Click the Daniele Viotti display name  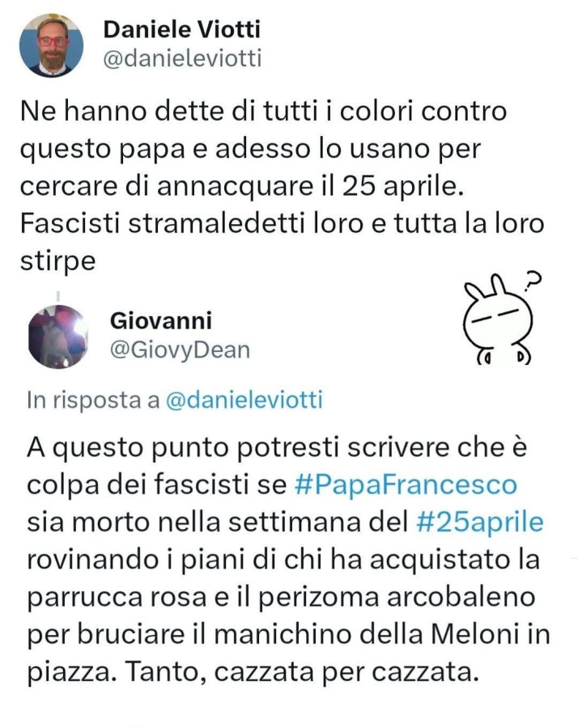coord(181,29)
